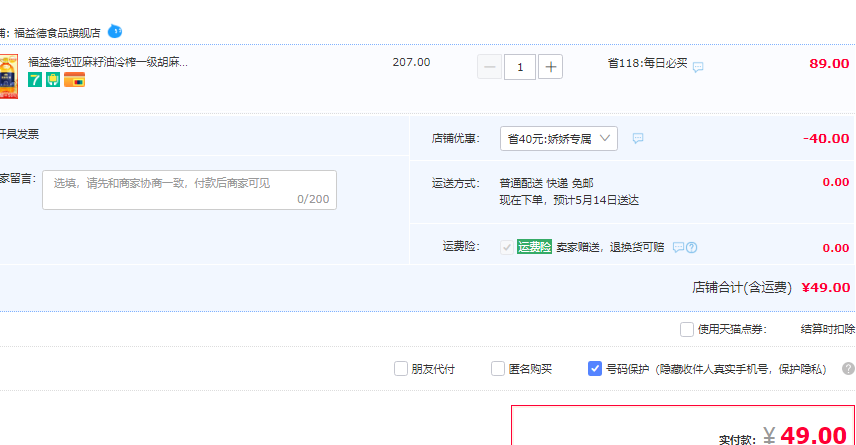This screenshot has height=445, width=856.
Task: Click 现在下单，预计5月14日送达 delivery estimate
Action: (x=569, y=200)
